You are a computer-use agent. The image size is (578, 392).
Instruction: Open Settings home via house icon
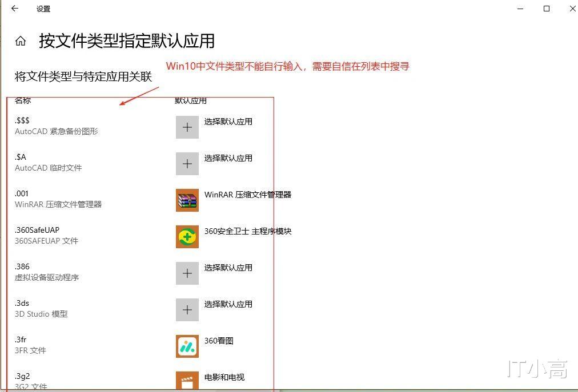[x=21, y=41]
